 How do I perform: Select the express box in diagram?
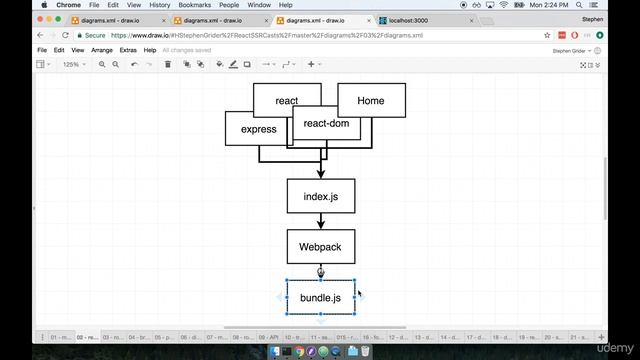[x=258, y=129]
